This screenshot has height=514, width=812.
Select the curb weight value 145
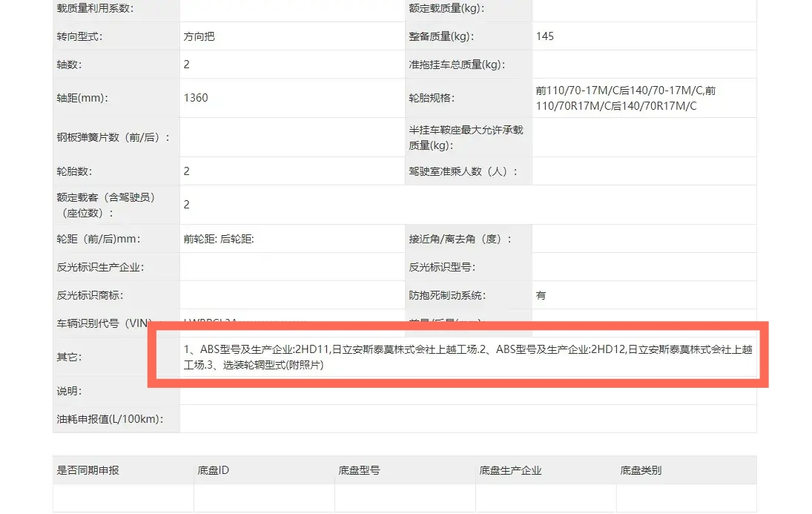tap(544, 36)
